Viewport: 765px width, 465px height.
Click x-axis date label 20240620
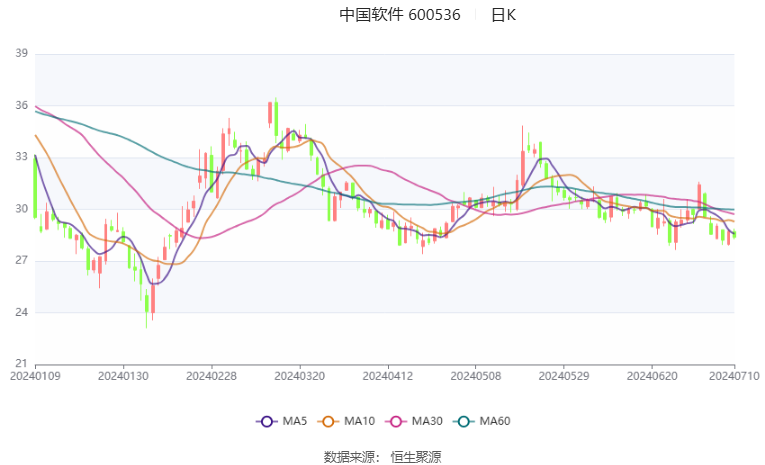pyautogui.click(x=652, y=376)
